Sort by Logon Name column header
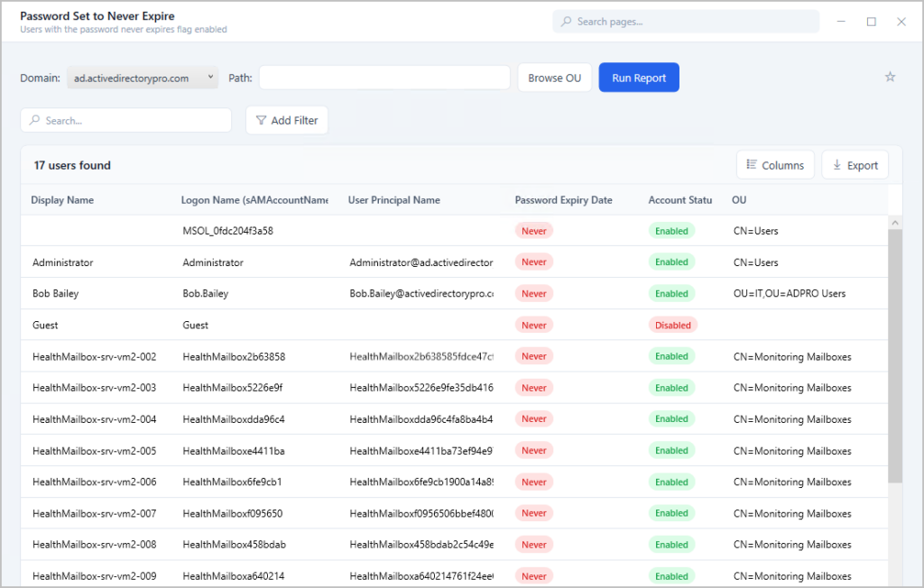Image resolution: width=924 pixels, height=588 pixels. tap(254, 200)
